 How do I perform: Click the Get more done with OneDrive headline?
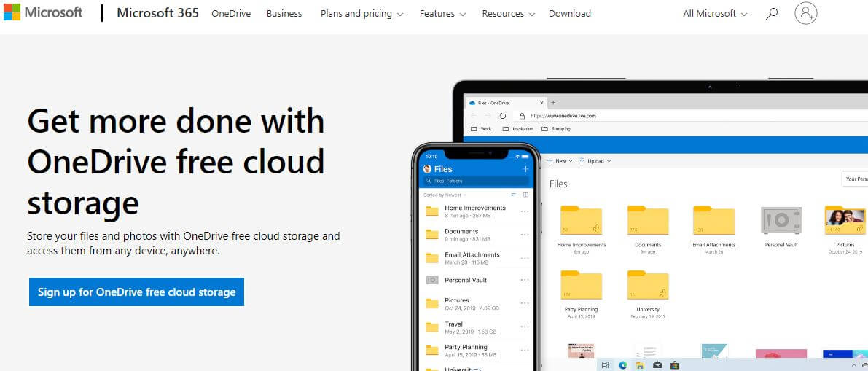click(176, 162)
